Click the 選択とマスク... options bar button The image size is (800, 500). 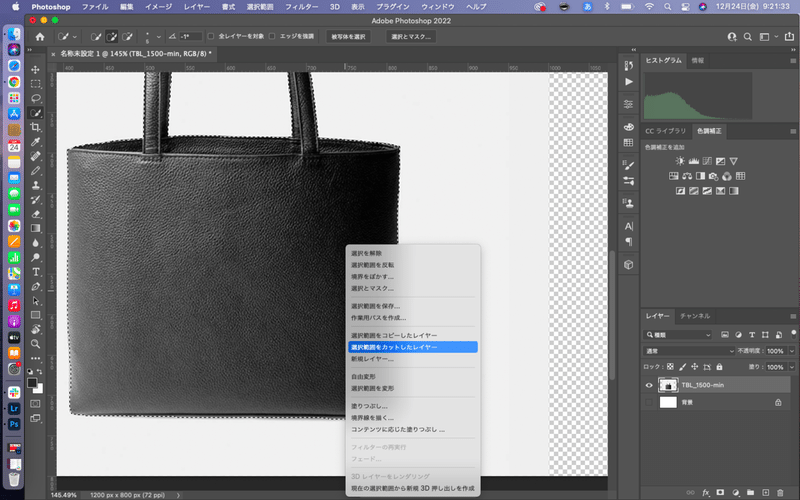411,37
